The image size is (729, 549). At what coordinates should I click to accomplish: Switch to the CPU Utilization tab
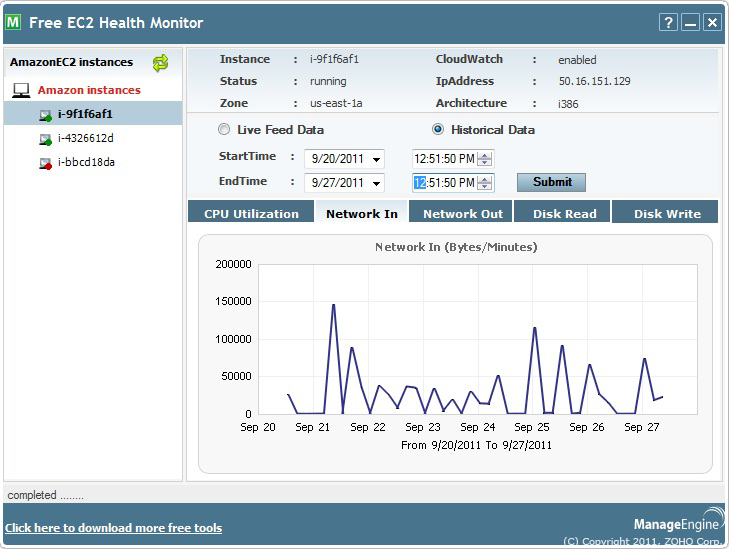click(x=251, y=212)
